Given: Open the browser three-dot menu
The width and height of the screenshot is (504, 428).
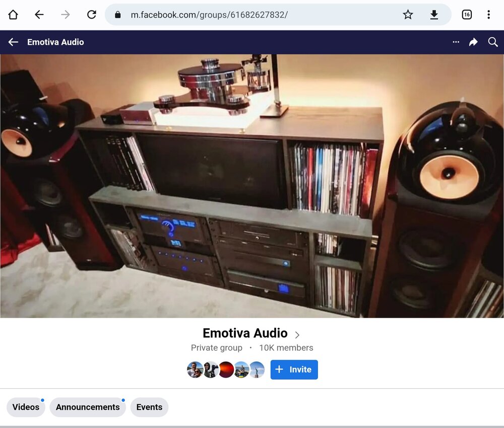Looking at the screenshot, I should [488, 15].
